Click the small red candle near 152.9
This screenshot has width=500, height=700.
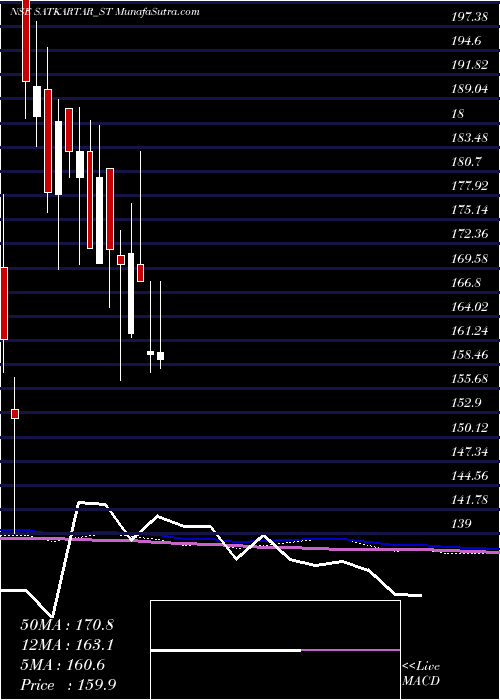pyautogui.click(x=15, y=414)
